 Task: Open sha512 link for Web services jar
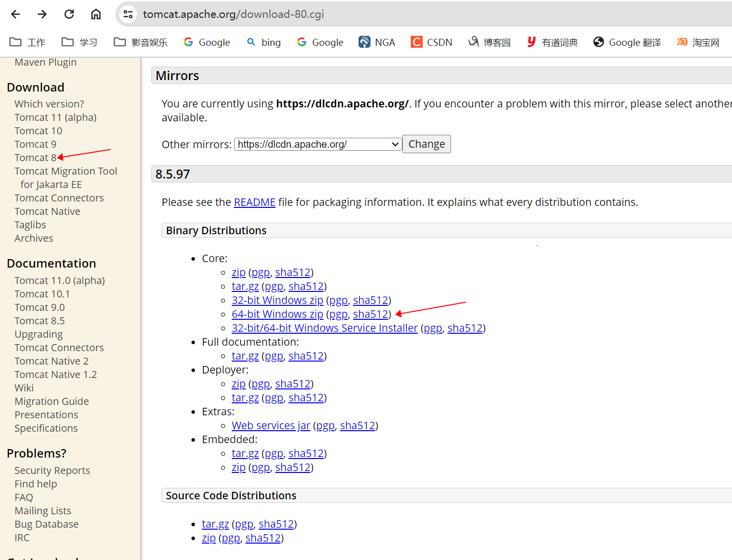pos(358,426)
